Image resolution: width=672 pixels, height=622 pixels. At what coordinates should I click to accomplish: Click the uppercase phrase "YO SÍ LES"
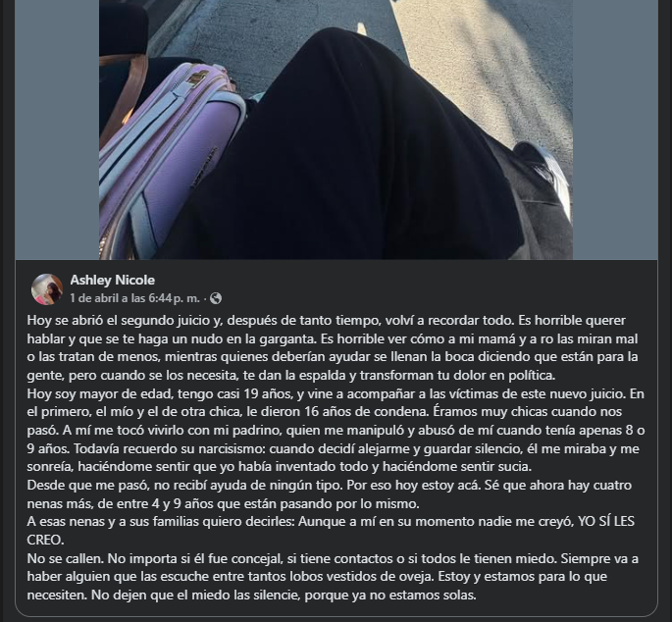click(x=606, y=522)
